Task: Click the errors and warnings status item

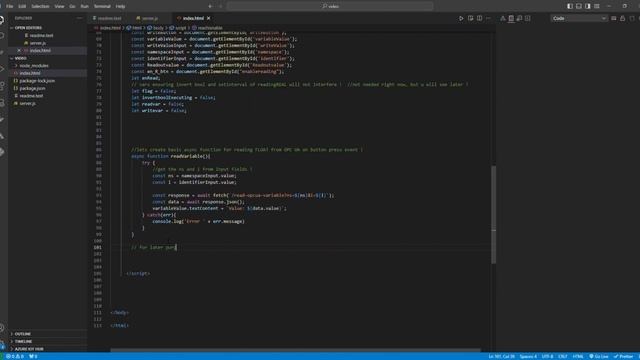Action: (15, 356)
